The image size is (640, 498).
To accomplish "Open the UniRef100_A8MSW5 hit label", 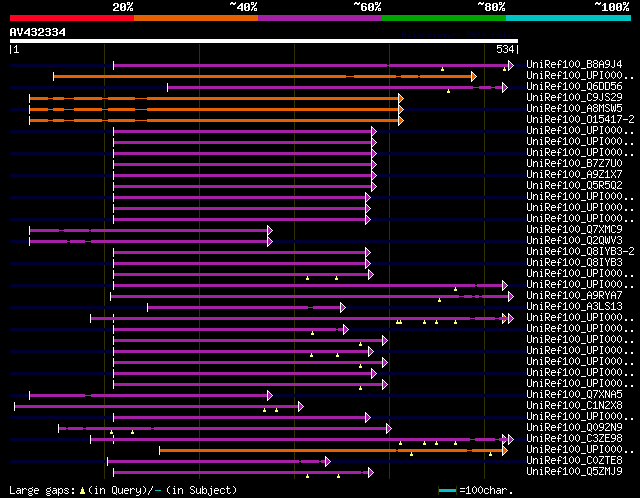I will [574, 109].
